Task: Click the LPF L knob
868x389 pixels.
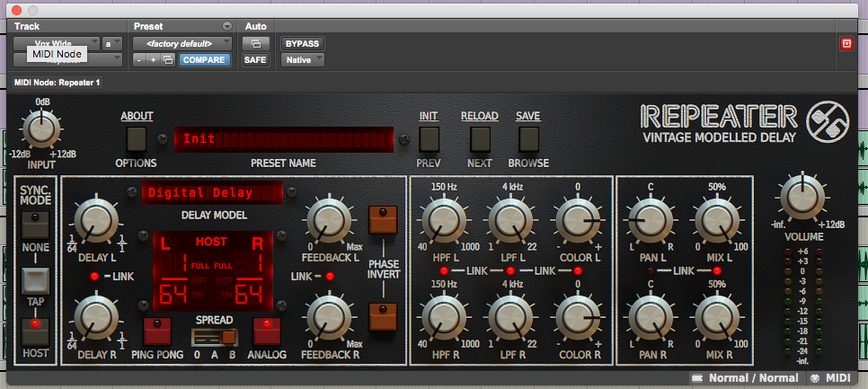Action: coord(510,220)
